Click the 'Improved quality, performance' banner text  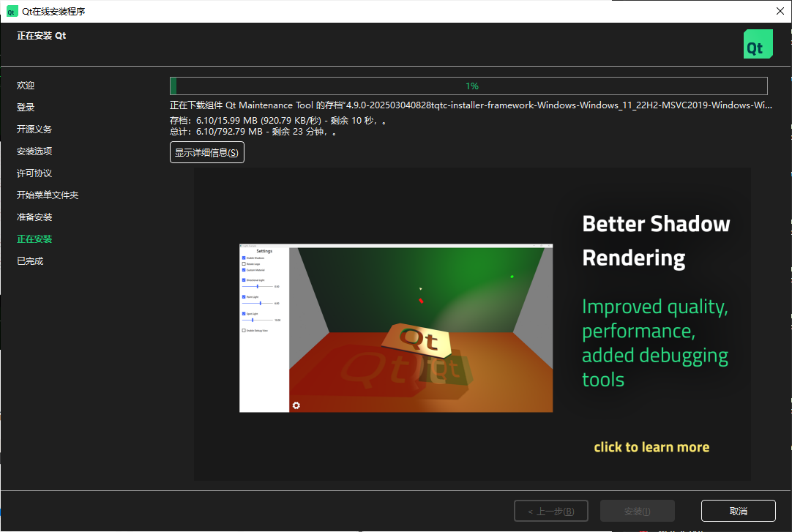(655, 342)
